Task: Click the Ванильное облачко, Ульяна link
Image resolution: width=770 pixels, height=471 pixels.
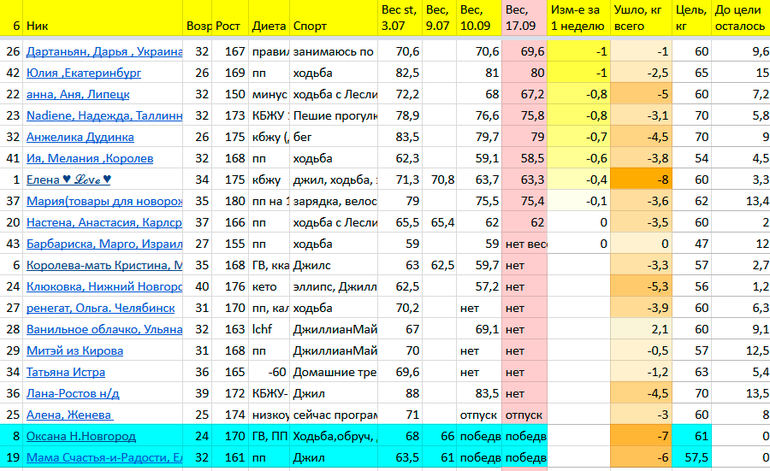Action: tap(104, 330)
